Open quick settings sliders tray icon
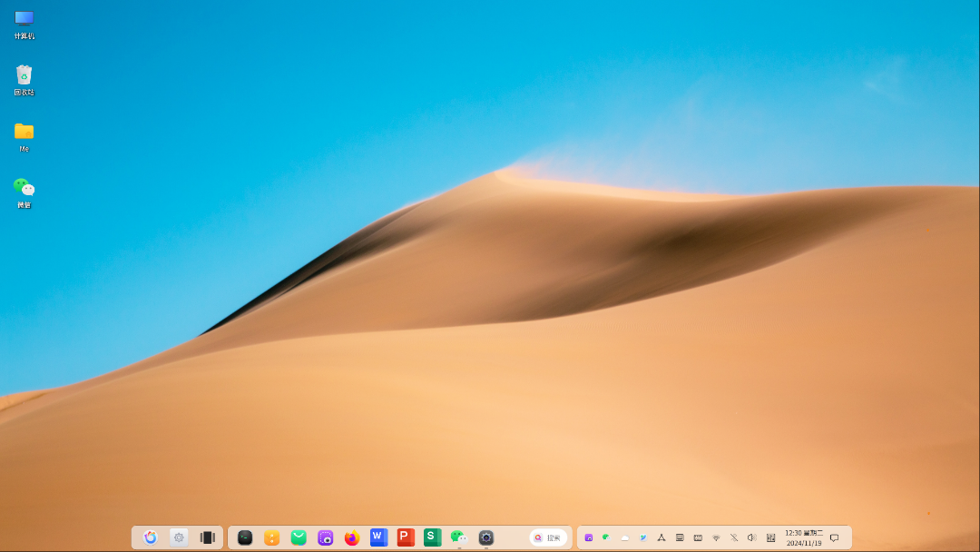980x552 pixels. tap(770, 537)
